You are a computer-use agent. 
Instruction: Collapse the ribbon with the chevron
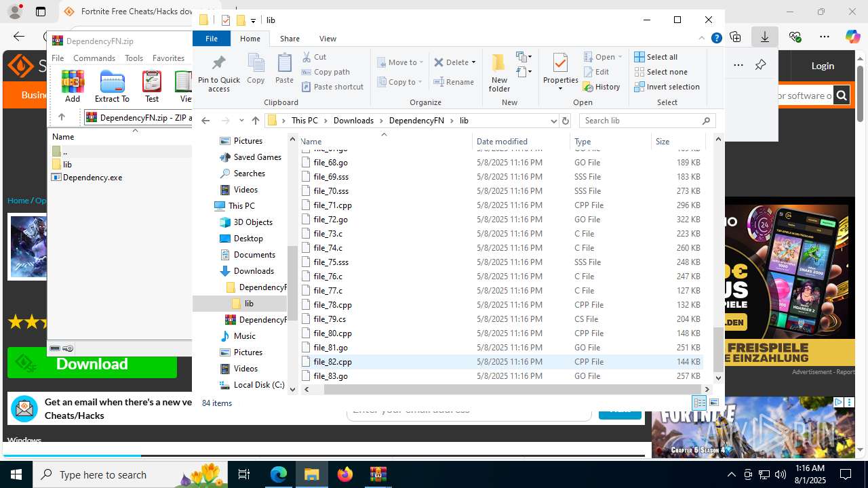pos(702,39)
